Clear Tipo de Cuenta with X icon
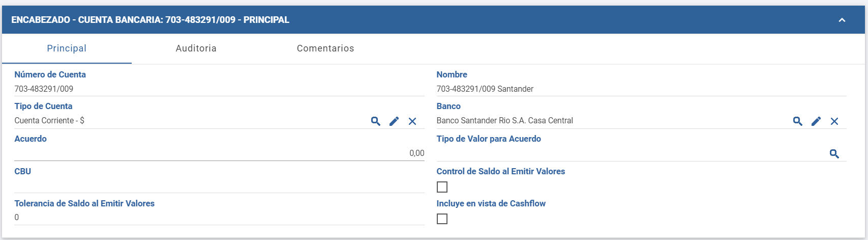868x240 pixels. [412, 121]
